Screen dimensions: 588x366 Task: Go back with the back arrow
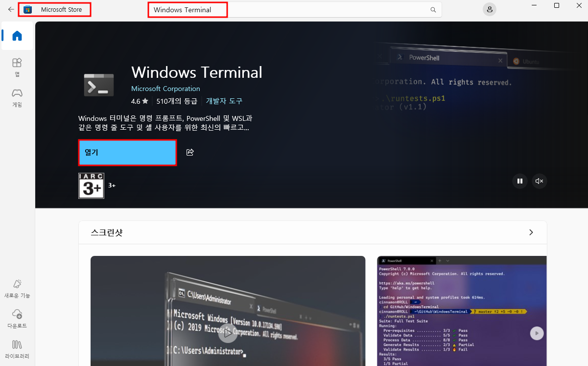tap(11, 9)
